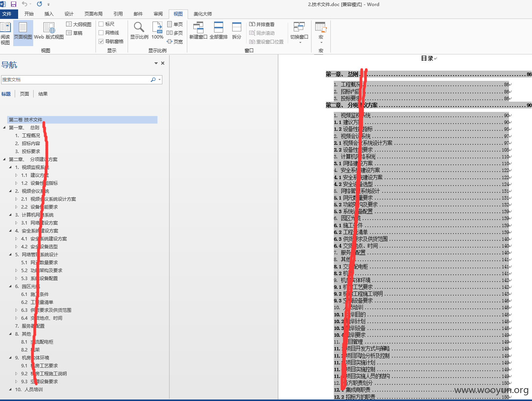532x401 pixels.
Task: Open 显示比例 zoom dialog
Action: [x=139, y=31]
